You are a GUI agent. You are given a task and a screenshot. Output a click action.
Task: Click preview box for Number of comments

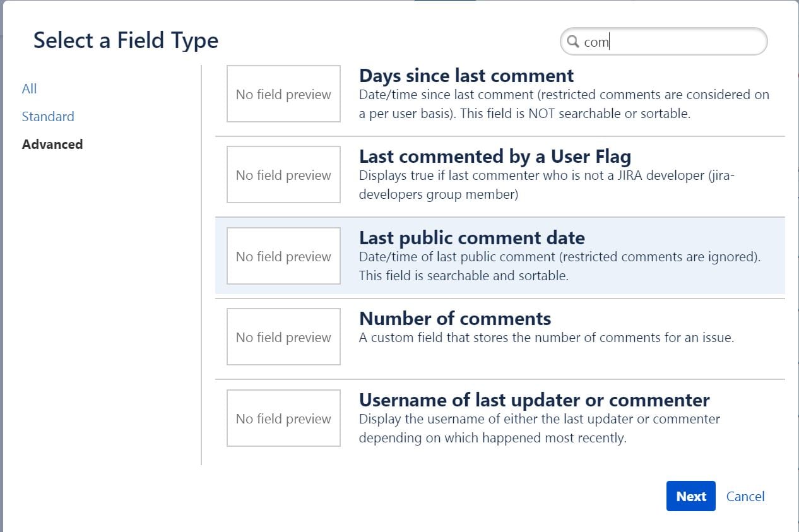[x=283, y=337]
